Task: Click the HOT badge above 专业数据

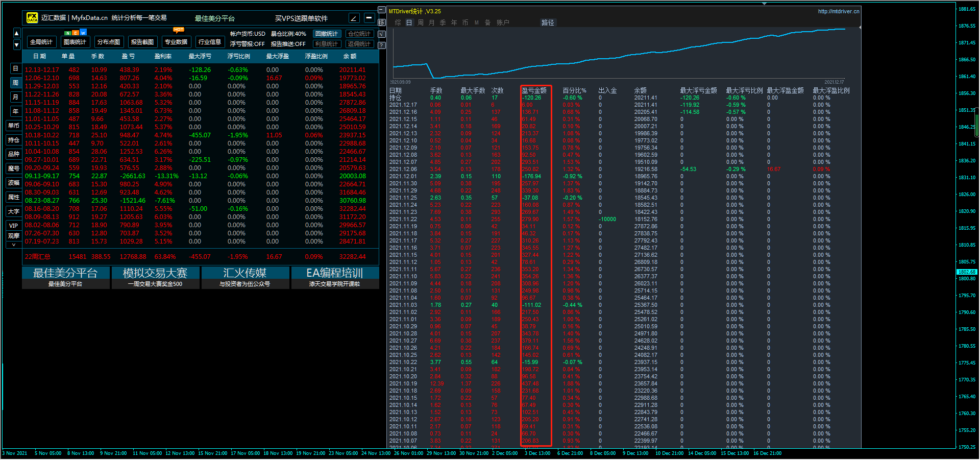Action: pyautogui.click(x=179, y=30)
